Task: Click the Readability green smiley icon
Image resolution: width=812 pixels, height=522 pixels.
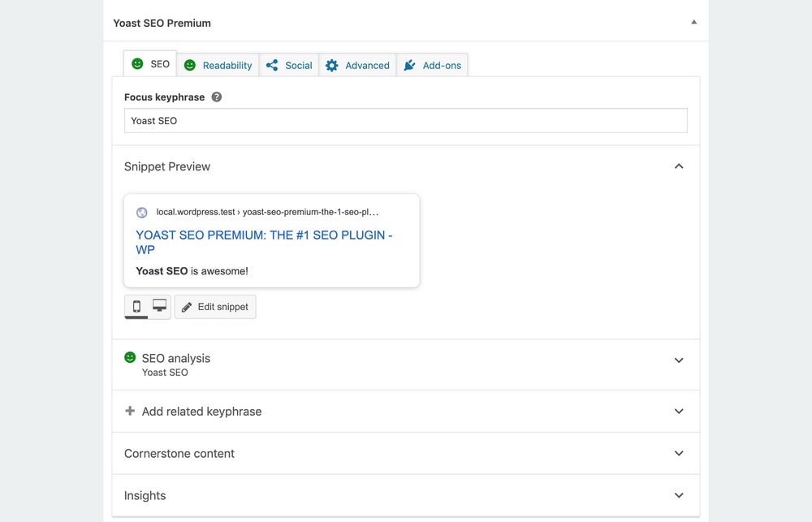Action: click(190, 65)
